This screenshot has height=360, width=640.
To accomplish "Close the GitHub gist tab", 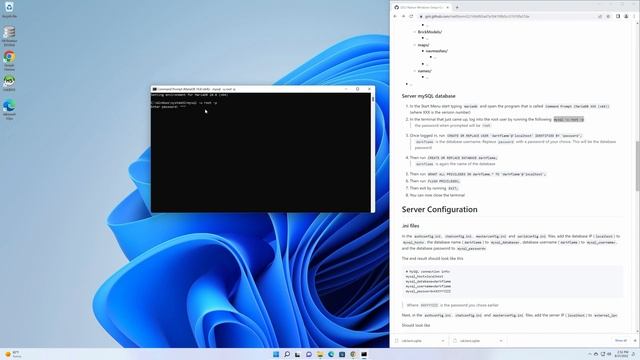I will point(447,7).
